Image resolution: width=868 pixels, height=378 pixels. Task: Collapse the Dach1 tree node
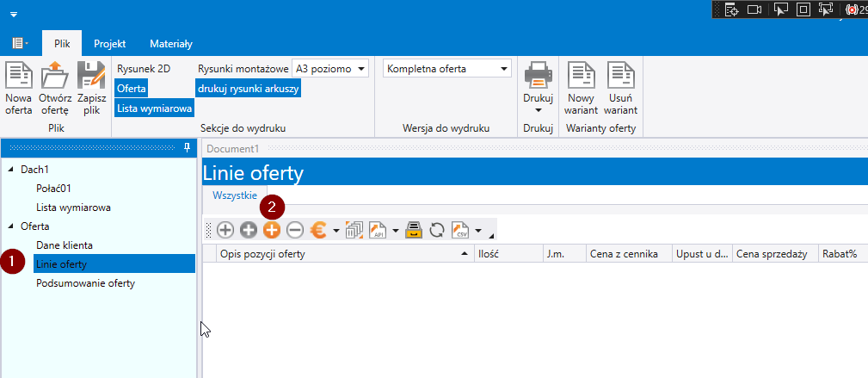coord(10,170)
